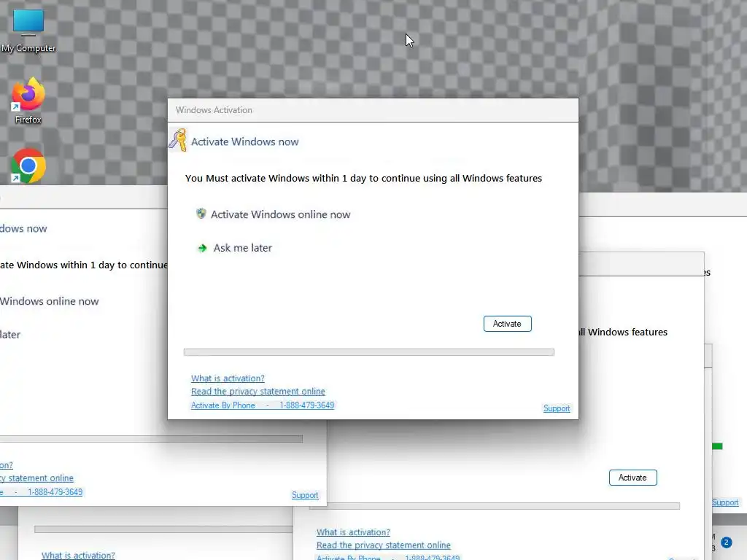747x560 pixels.
Task: Open Read the privacy statement online in bottom-right dialog
Action: pyautogui.click(x=384, y=545)
